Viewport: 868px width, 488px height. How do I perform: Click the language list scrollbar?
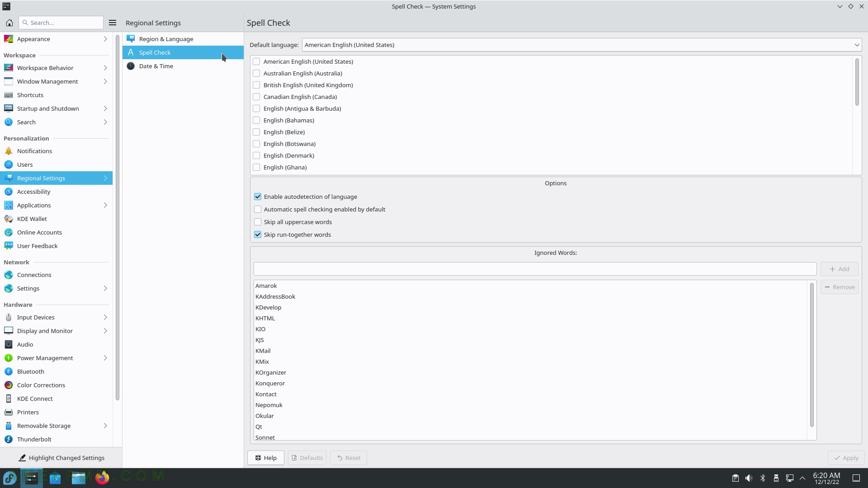pos(857,82)
